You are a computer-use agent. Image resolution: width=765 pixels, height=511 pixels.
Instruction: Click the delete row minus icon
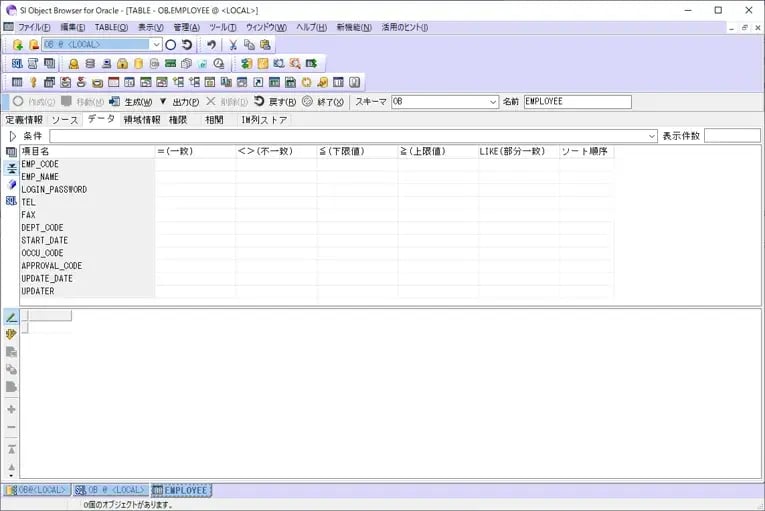12,427
